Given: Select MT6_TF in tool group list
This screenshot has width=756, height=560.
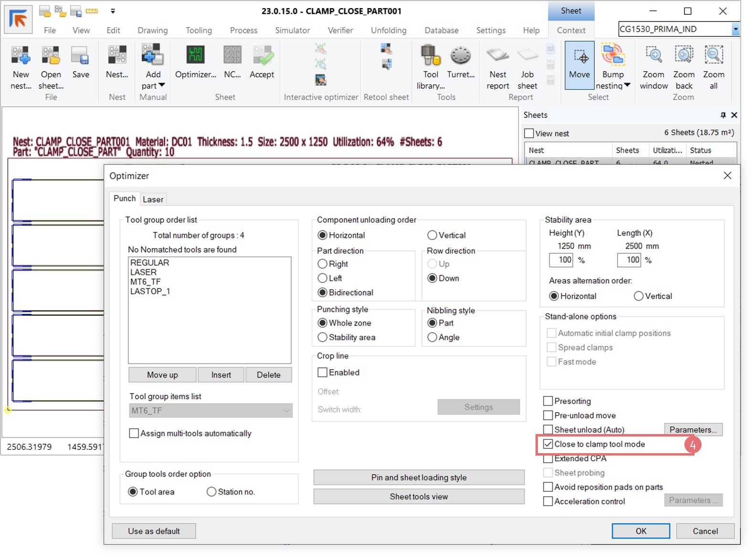Looking at the screenshot, I should [146, 282].
